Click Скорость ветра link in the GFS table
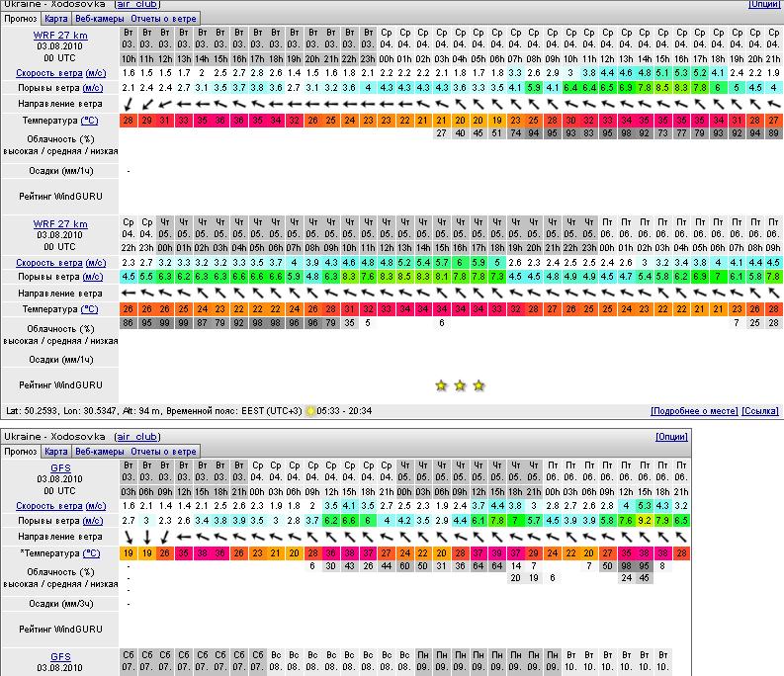Viewport: 784px width, 676px height. click(x=50, y=505)
